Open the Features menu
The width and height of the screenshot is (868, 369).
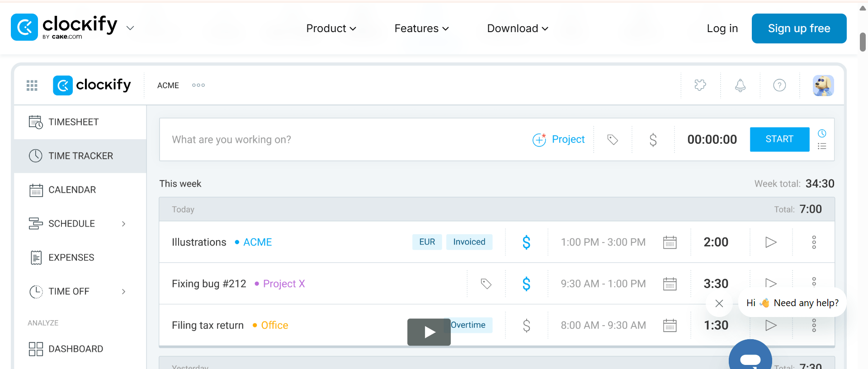point(422,28)
